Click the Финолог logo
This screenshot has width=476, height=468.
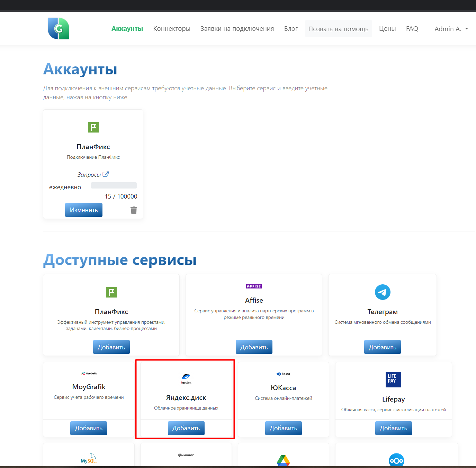pos(186,455)
